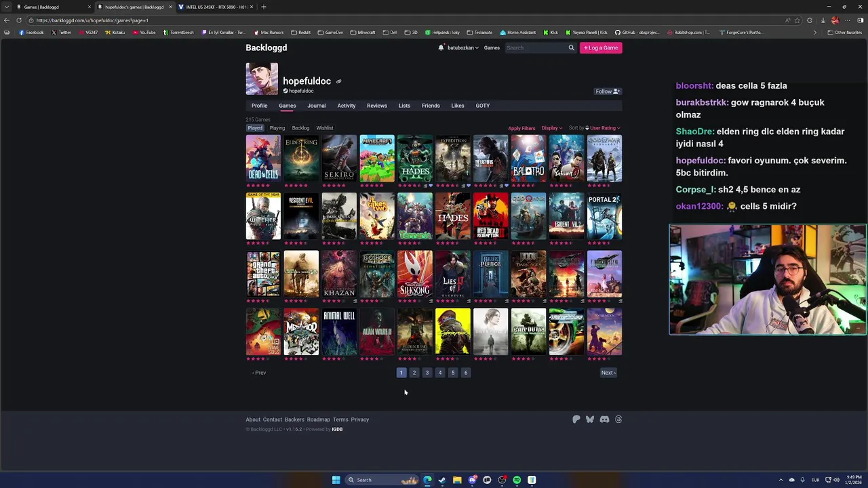Screen dimensions: 868x488
Task: Open the Dead Cells game cover
Action: coord(262,159)
